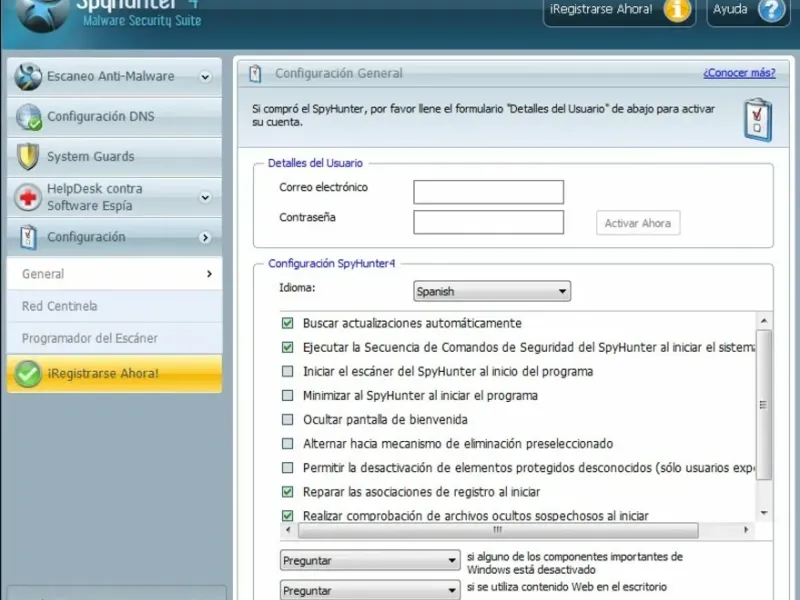
Task: Enable Buscar actualizaciones automáticamente checkbox
Action: click(x=288, y=323)
